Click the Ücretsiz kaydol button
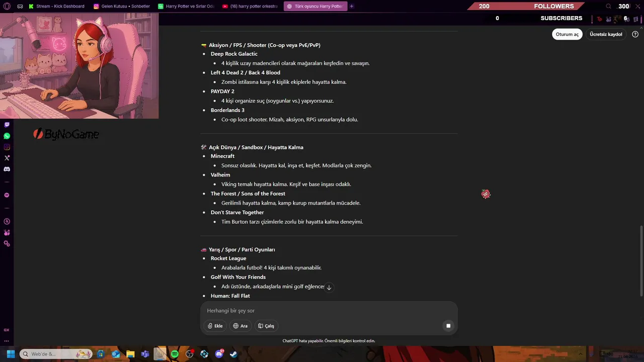 (606, 34)
